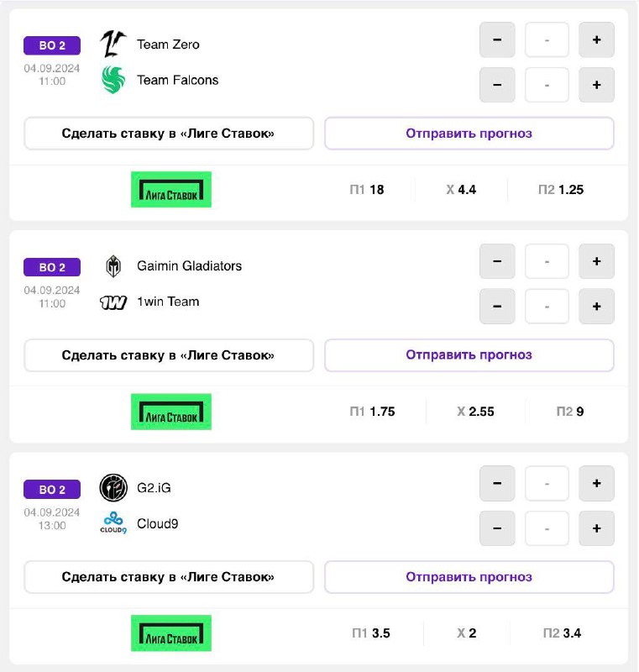Click the 1win Team logo icon
Screen dimensions: 639x672
point(113,302)
